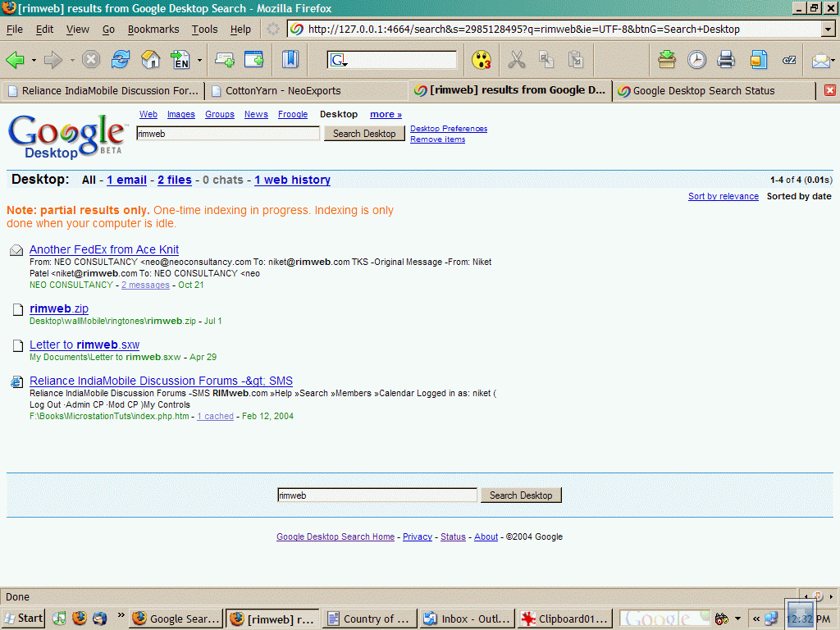Screen dimensions: 840x630
Task: Click the Sort by relevance link
Action: pos(723,197)
